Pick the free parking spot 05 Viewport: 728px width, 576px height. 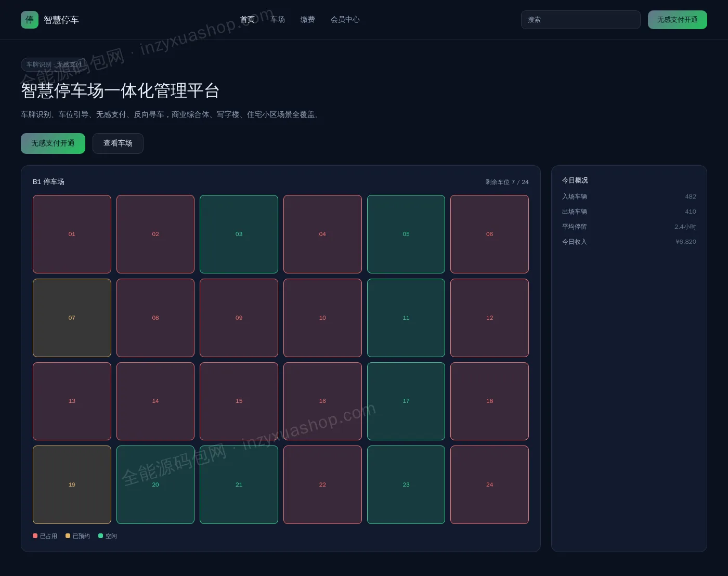(406, 234)
